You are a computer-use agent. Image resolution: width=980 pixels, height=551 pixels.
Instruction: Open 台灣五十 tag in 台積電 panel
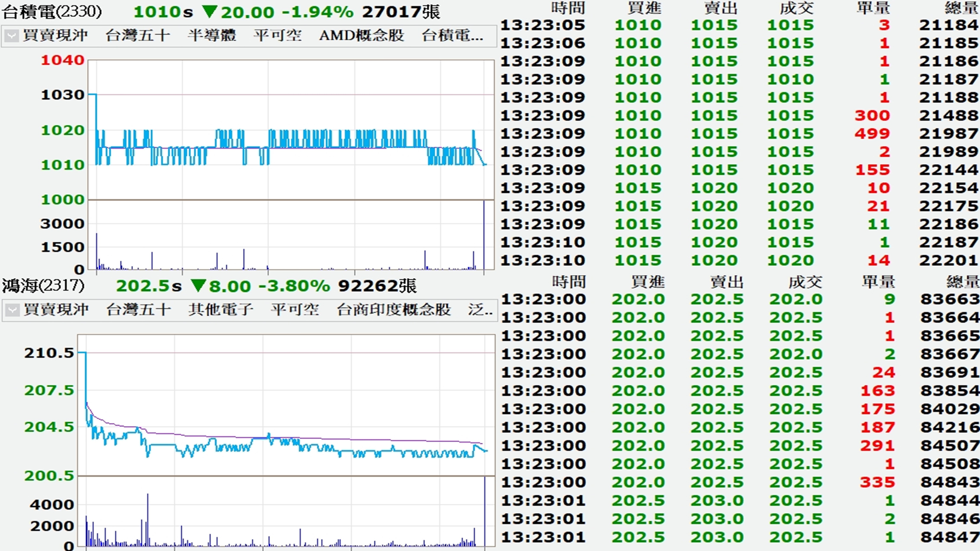(138, 36)
